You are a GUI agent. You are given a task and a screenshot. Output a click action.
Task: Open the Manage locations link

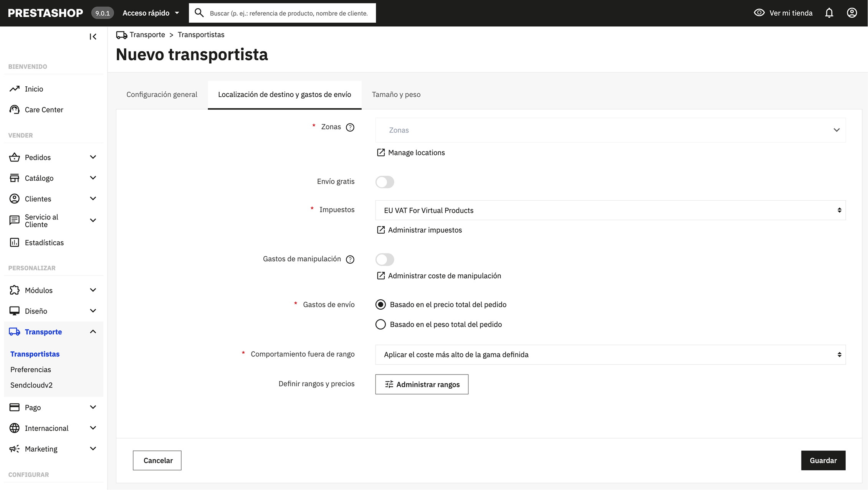click(417, 152)
